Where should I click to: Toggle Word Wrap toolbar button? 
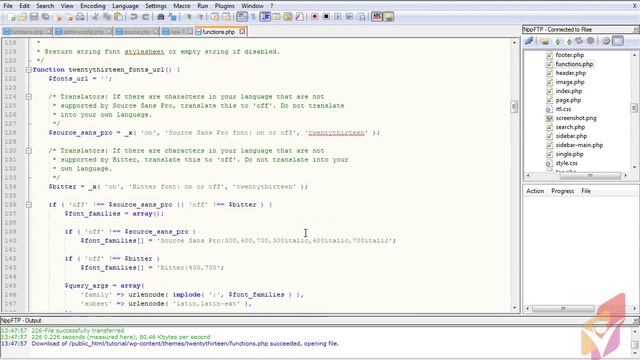pos(242,17)
